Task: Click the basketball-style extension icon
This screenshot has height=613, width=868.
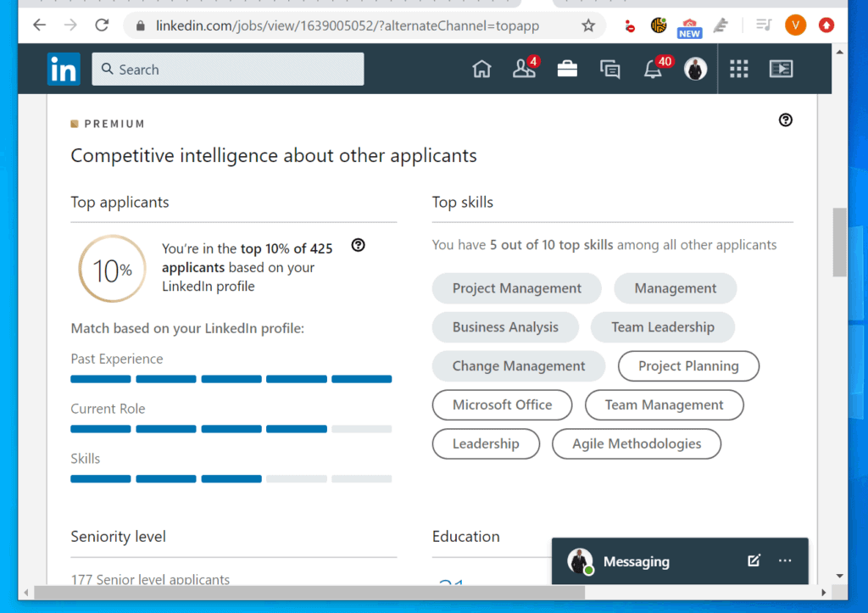Action: (x=659, y=25)
